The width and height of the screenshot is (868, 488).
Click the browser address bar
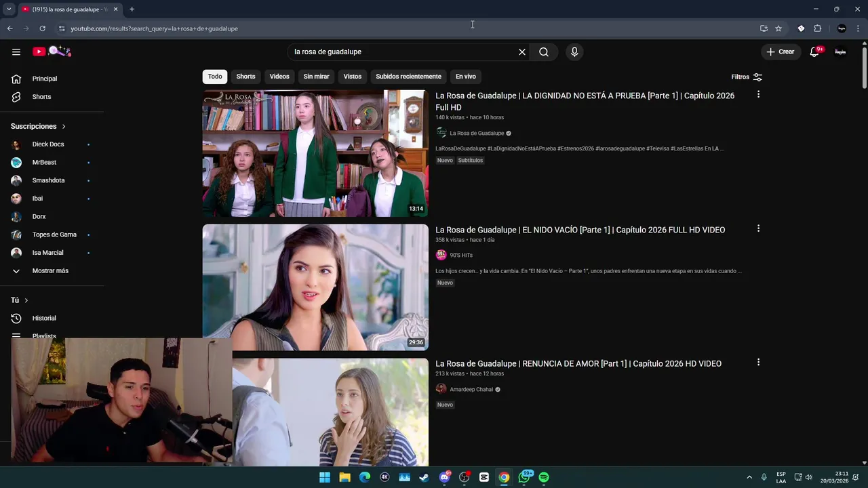click(407, 28)
